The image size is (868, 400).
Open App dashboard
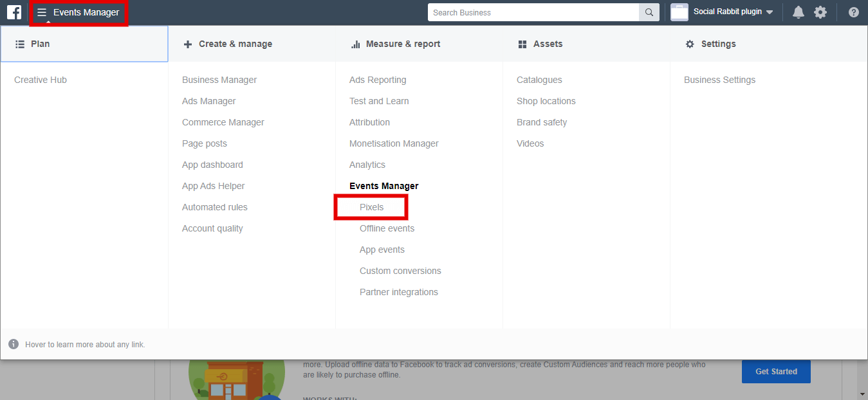pos(212,165)
